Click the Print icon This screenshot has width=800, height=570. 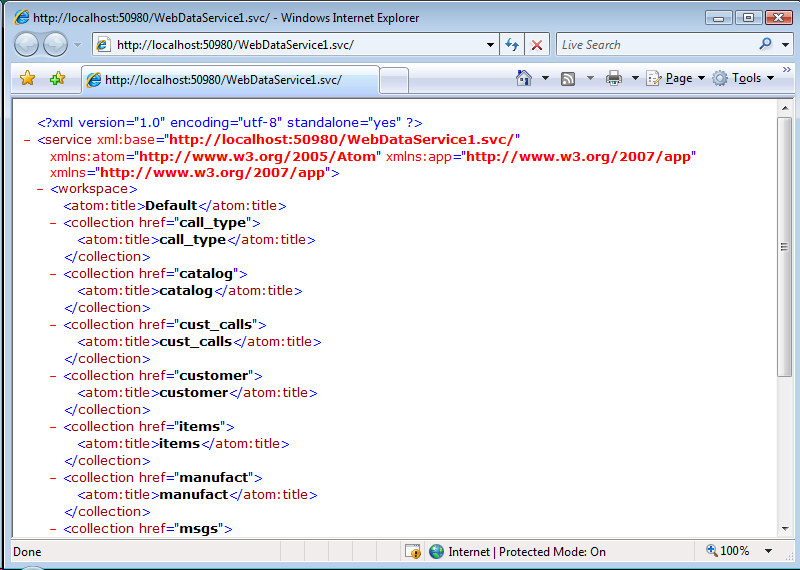coord(614,78)
